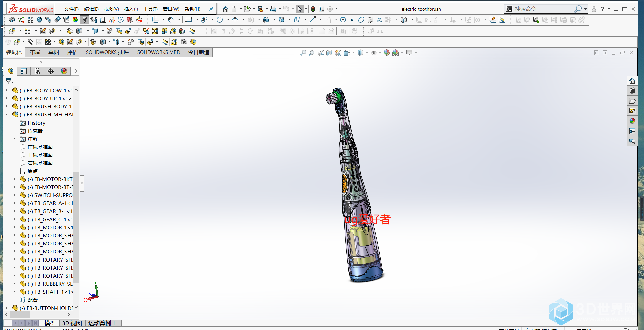644x330 pixels.
Task: Save the assembly with the save icon
Action: (x=260, y=9)
